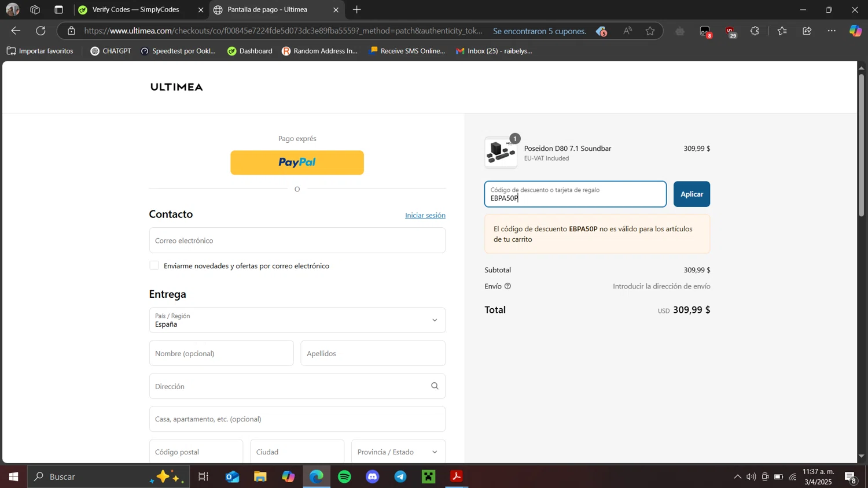This screenshot has width=868, height=488.
Task: Click the browser back arrow
Action: tap(16, 31)
